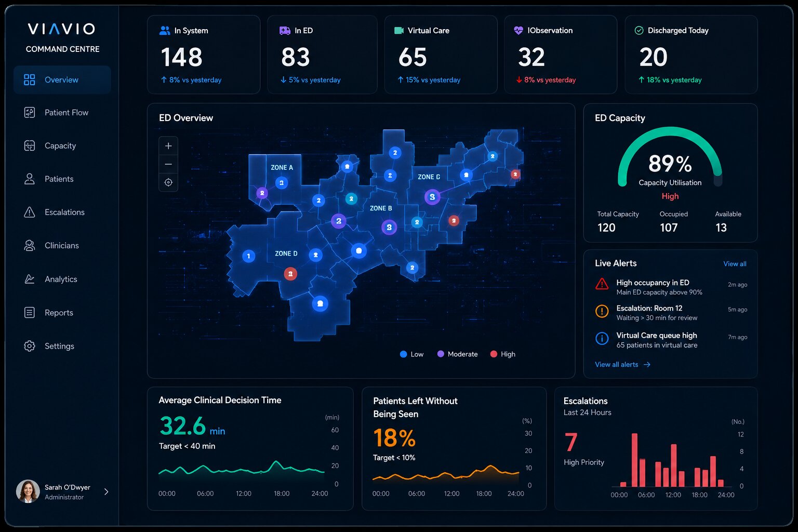Click the 18% left without being seen value
Image resolution: width=798 pixels, height=532 pixels.
coord(394,438)
